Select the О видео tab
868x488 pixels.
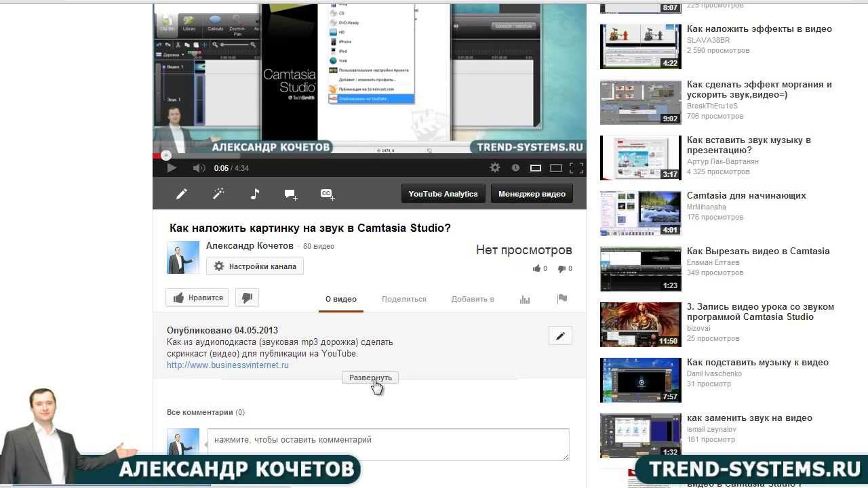coord(341,299)
